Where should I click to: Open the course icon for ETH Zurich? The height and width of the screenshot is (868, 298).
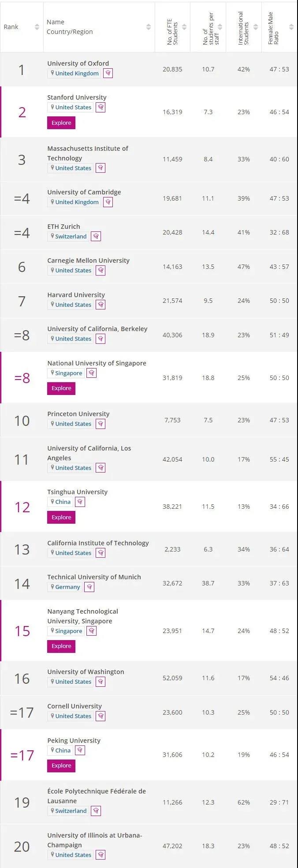coord(96,236)
